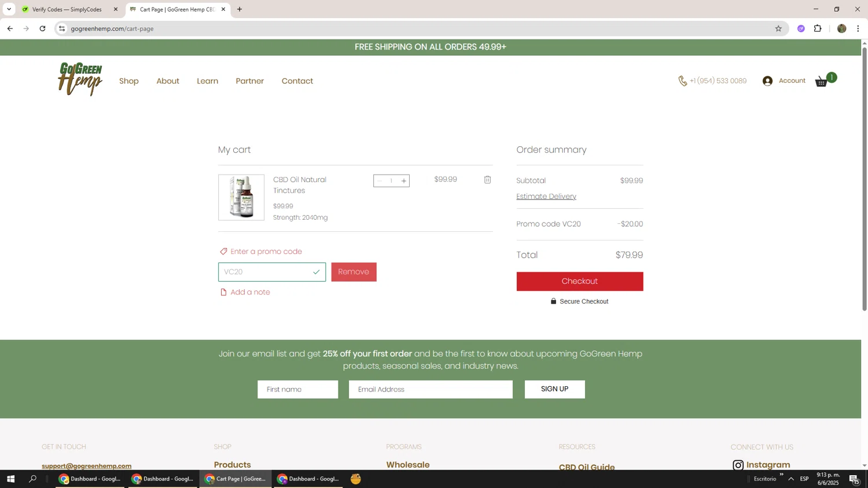The image size is (868, 488).
Task: Click the Email Address field
Action: point(431,389)
